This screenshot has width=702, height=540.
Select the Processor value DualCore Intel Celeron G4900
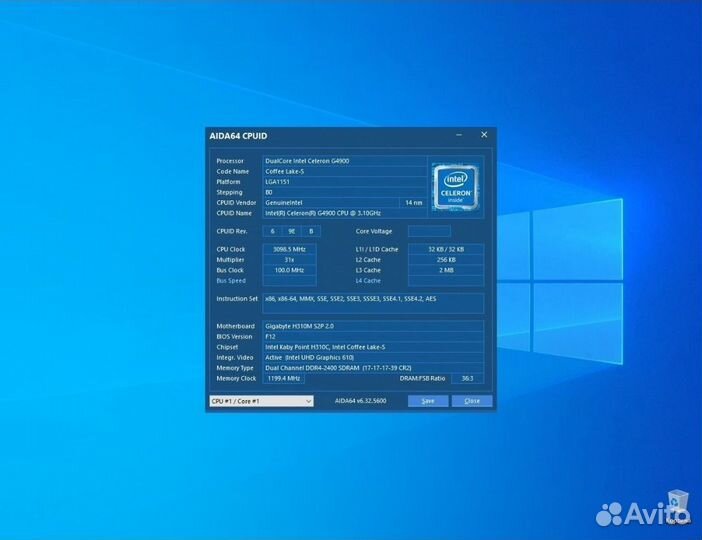[345, 161]
